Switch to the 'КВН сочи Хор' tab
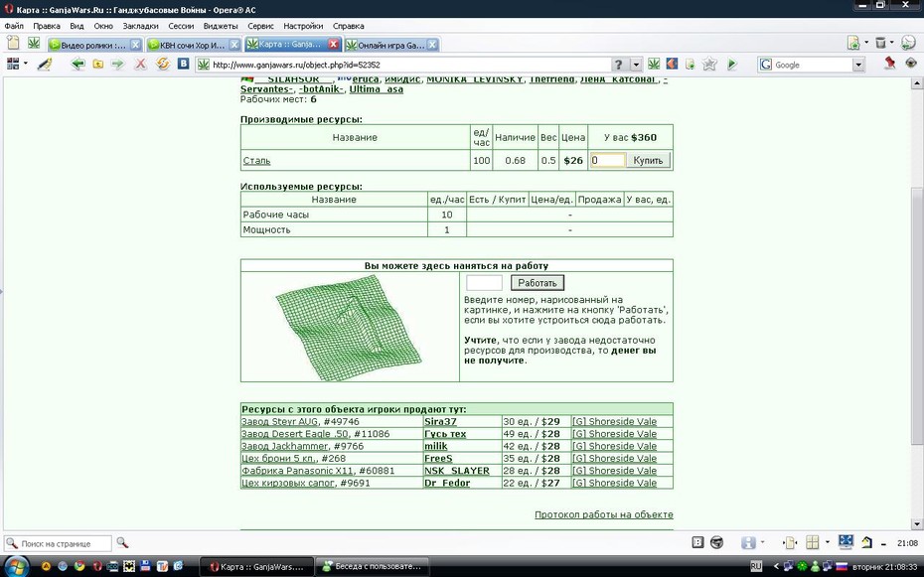Screen dimensions: 924x577 point(193,45)
